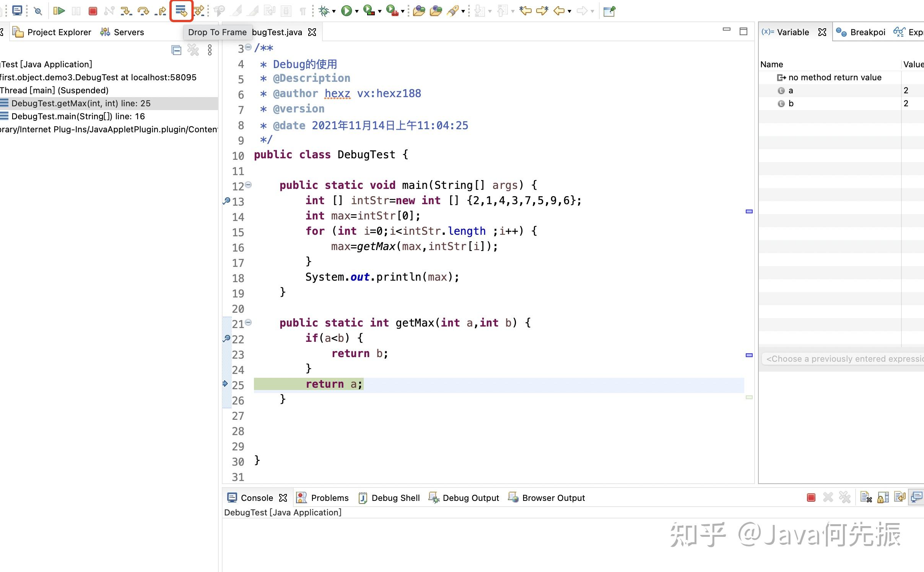Click the Clear Console icon
Viewport: 924px width, 572px height.
pyautogui.click(x=865, y=497)
